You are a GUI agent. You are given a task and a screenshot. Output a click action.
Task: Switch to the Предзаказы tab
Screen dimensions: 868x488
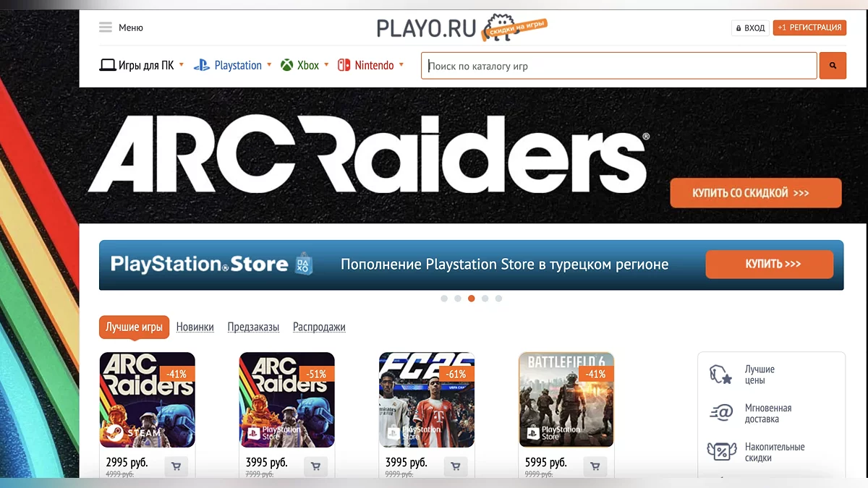coord(253,327)
